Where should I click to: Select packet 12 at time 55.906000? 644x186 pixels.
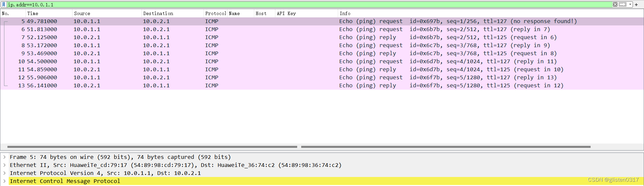point(322,78)
